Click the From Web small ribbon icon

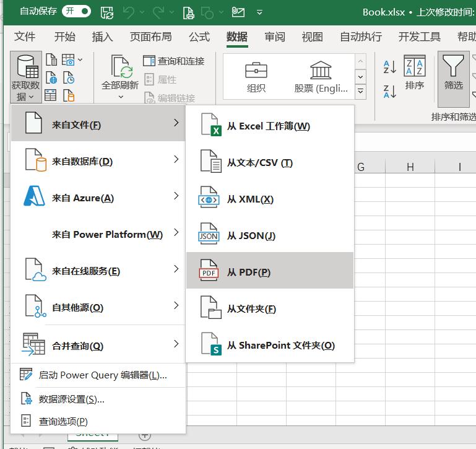click(51, 78)
